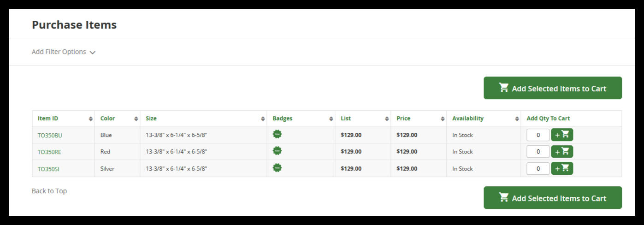Expand Add Filter Options

64,52
